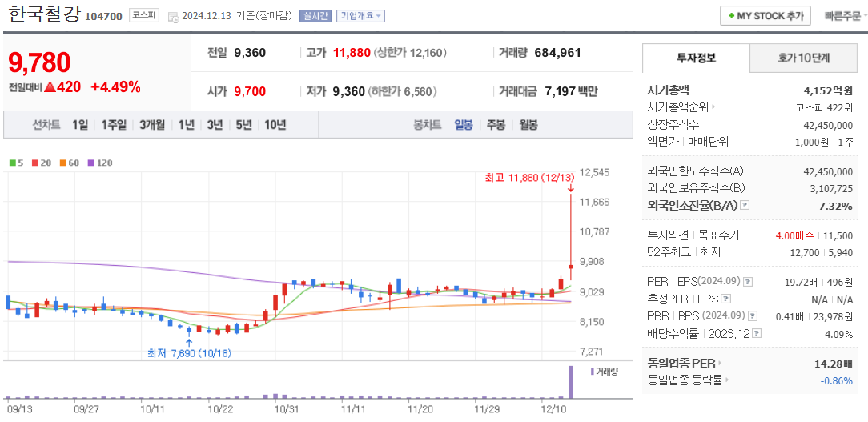Screen dimensions: 868x422
Task: Click the -0.86% sector change value
Action: coord(838,380)
